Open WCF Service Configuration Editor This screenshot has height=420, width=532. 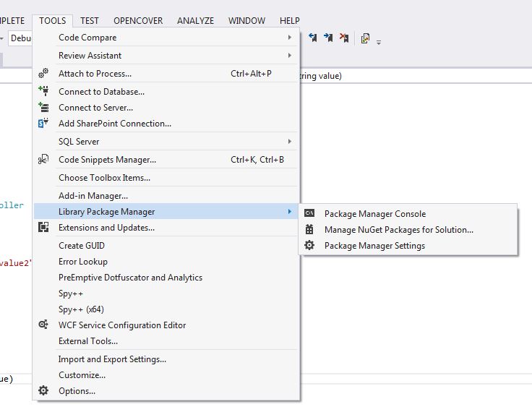click(166, 325)
